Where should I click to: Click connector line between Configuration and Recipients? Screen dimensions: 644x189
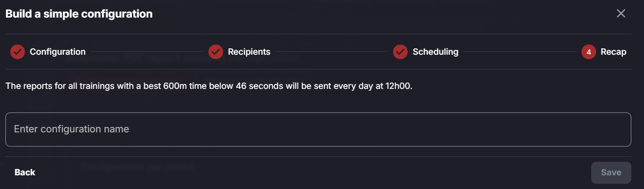click(147, 52)
